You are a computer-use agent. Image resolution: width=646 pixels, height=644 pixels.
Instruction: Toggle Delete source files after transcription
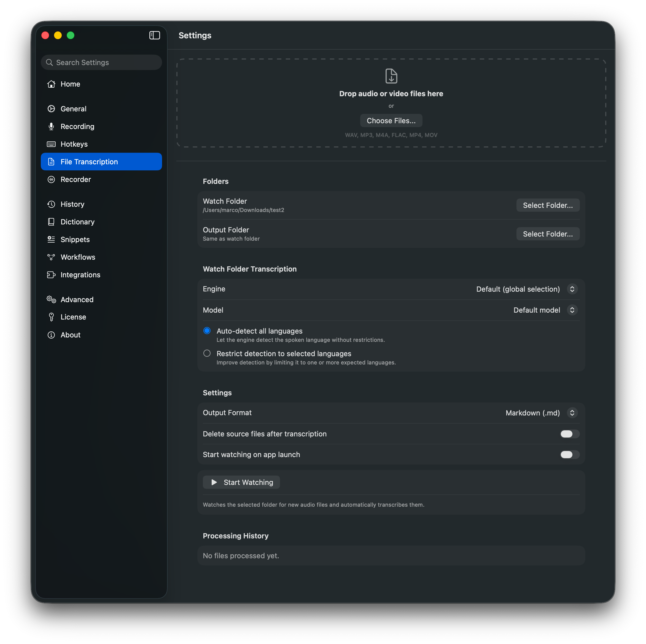point(570,434)
